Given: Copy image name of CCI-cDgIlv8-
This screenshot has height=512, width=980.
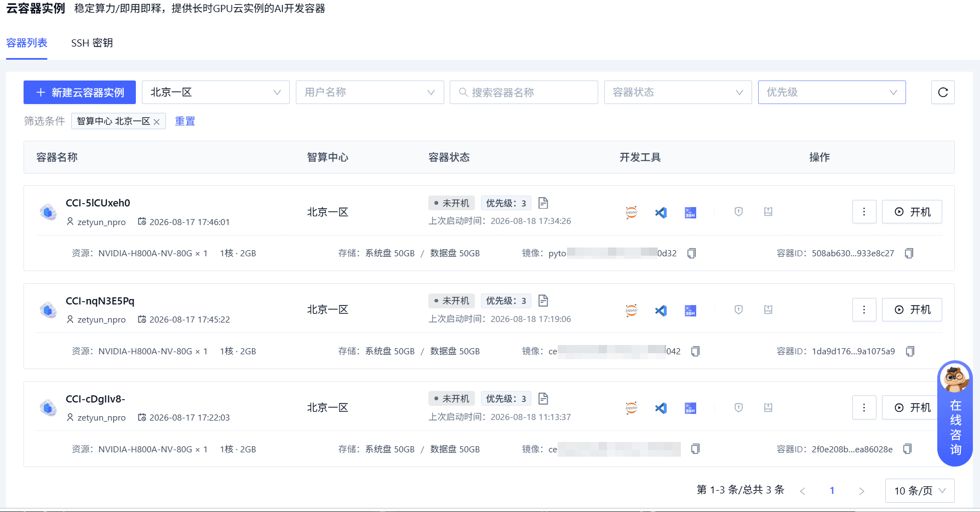Looking at the screenshot, I should point(696,449).
